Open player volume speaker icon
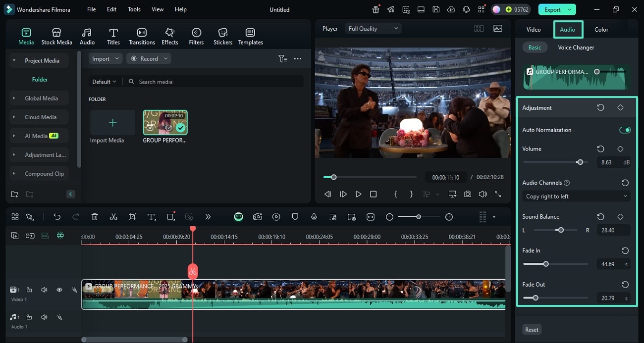644x343 pixels. (x=483, y=194)
